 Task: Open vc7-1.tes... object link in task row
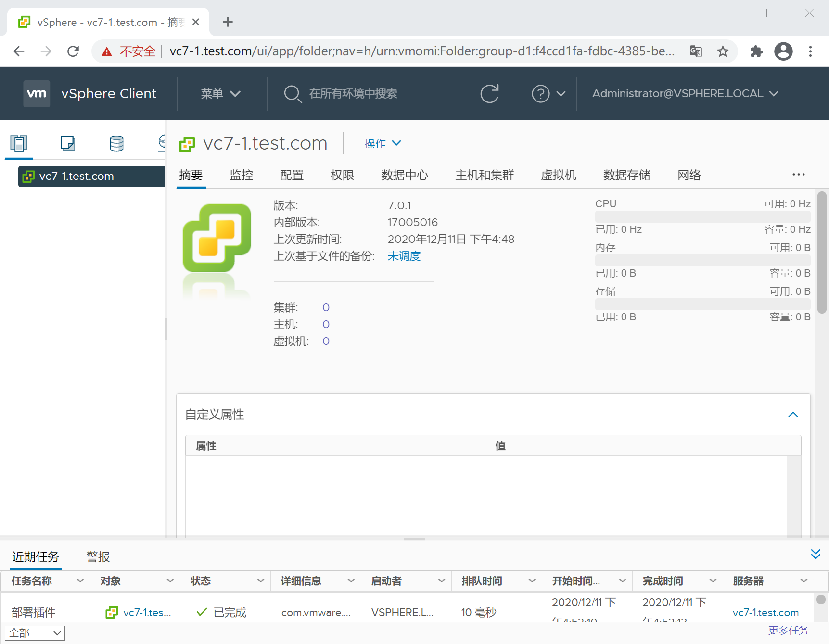pyautogui.click(x=147, y=612)
